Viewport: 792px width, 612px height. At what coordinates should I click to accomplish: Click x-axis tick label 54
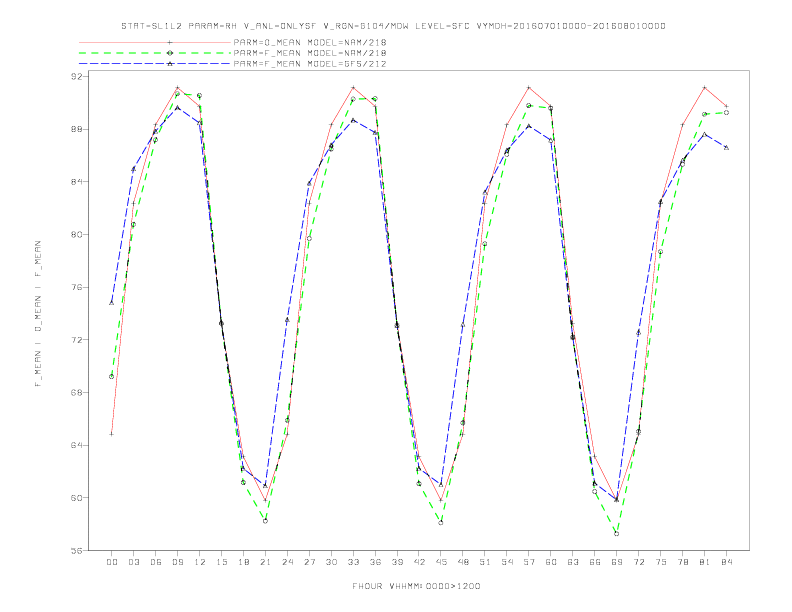[x=507, y=562]
